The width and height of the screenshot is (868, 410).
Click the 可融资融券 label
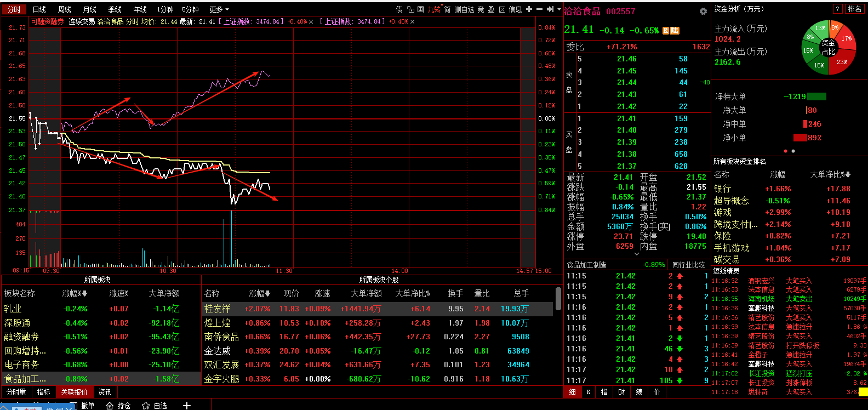click(x=47, y=21)
